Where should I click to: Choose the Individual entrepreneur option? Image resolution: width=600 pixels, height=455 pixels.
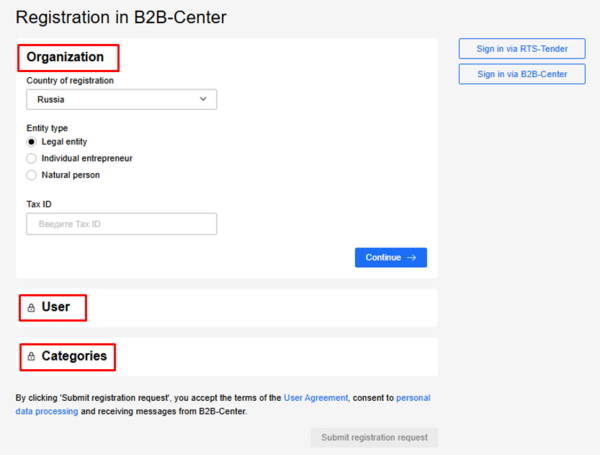pos(32,158)
